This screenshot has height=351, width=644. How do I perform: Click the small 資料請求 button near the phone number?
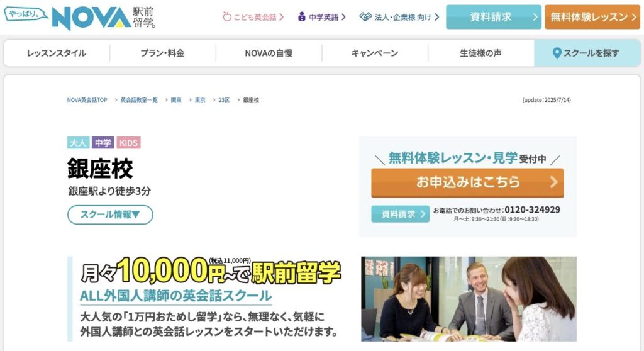pyautogui.click(x=400, y=214)
